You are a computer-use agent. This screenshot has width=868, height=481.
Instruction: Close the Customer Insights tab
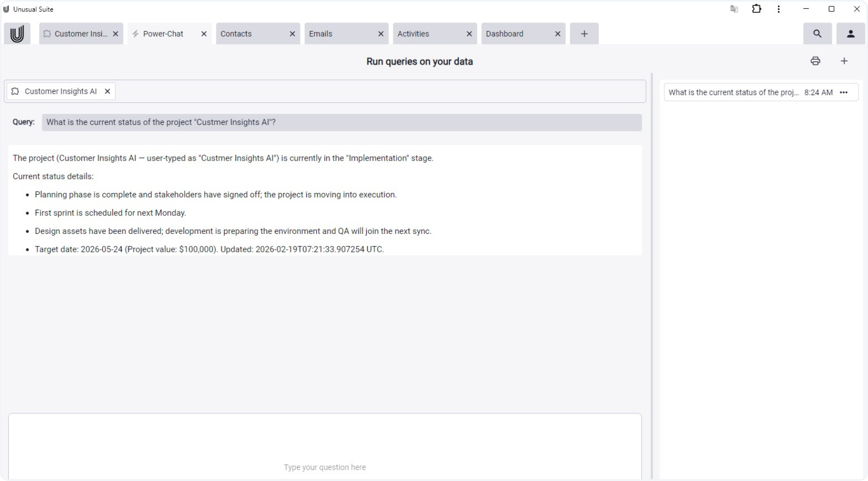[x=115, y=34]
